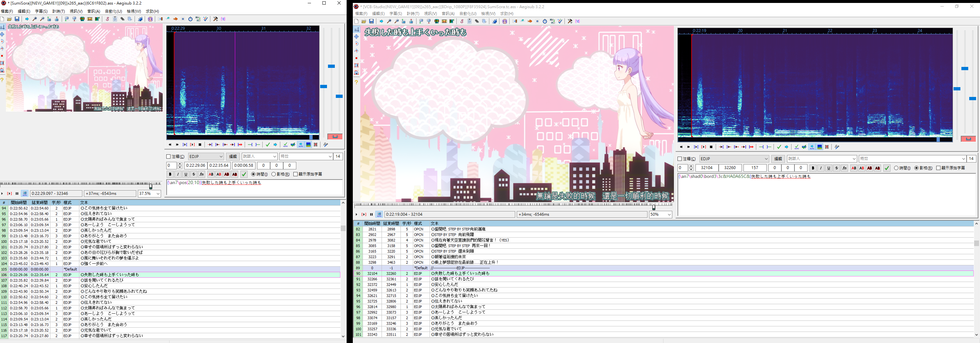The height and width of the screenshot is (343, 980).
Task: Click font name fn button in left window
Action: [202, 174]
